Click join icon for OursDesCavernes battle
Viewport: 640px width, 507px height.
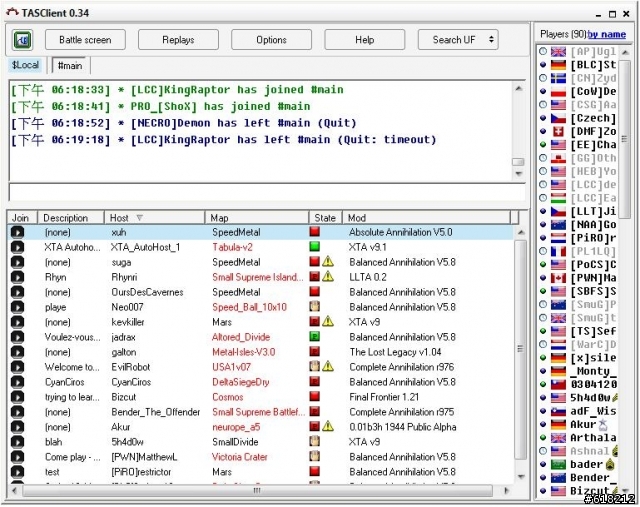coord(18,292)
